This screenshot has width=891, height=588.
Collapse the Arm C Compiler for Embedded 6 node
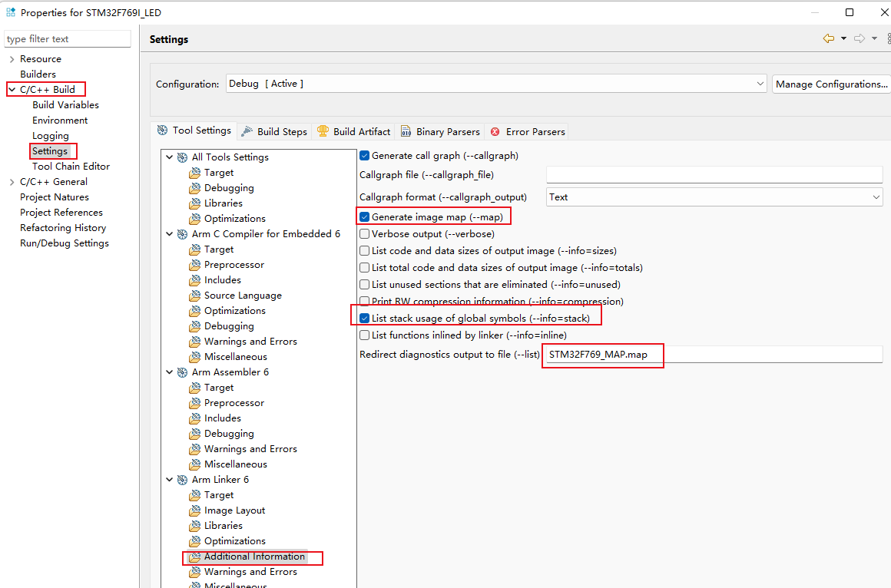click(x=170, y=234)
